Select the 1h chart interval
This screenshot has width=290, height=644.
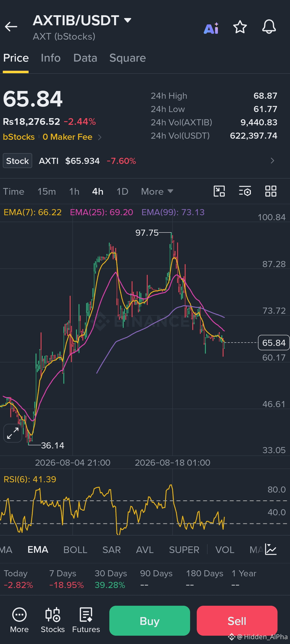74,192
